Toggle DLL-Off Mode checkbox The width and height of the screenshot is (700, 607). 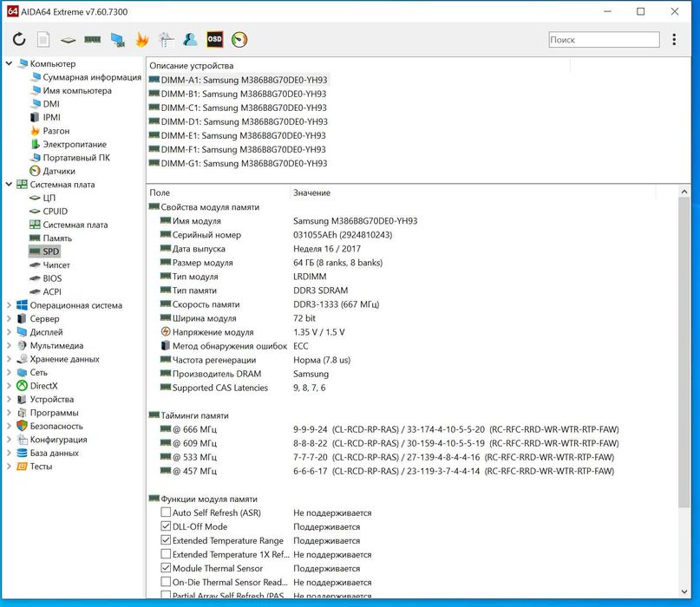pos(166,525)
